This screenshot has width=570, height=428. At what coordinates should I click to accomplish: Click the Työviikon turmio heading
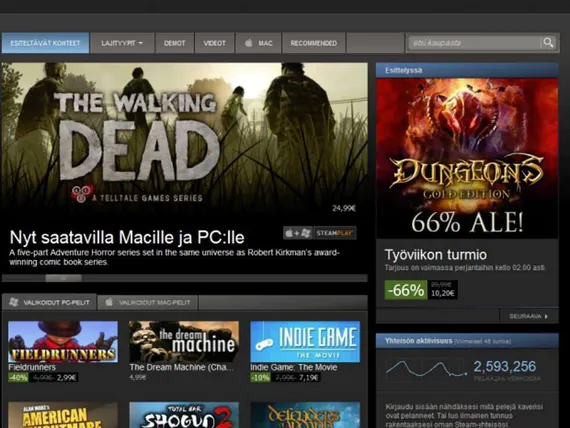coord(435,255)
